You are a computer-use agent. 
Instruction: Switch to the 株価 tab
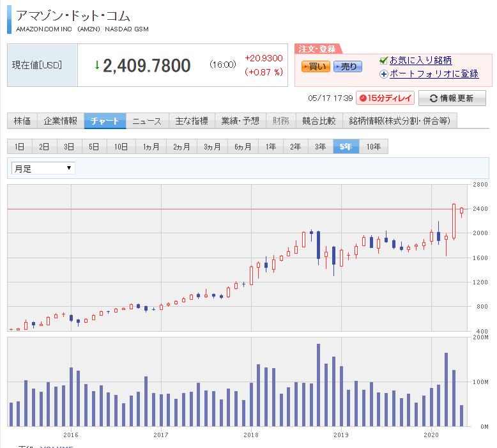tap(22, 121)
